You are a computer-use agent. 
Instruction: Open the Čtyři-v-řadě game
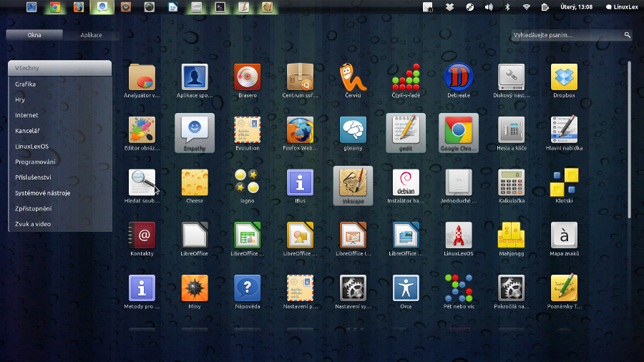click(406, 80)
